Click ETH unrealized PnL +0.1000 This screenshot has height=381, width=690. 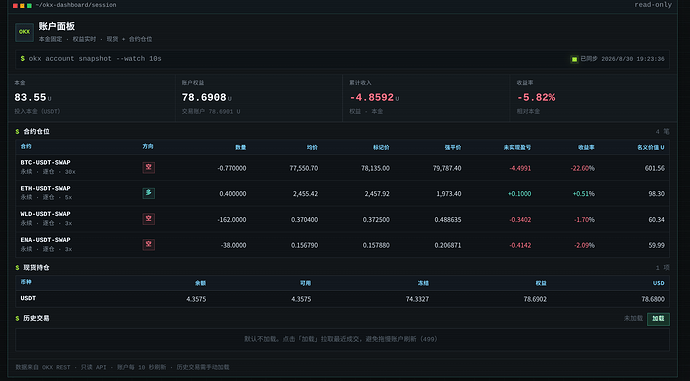coord(519,194)
